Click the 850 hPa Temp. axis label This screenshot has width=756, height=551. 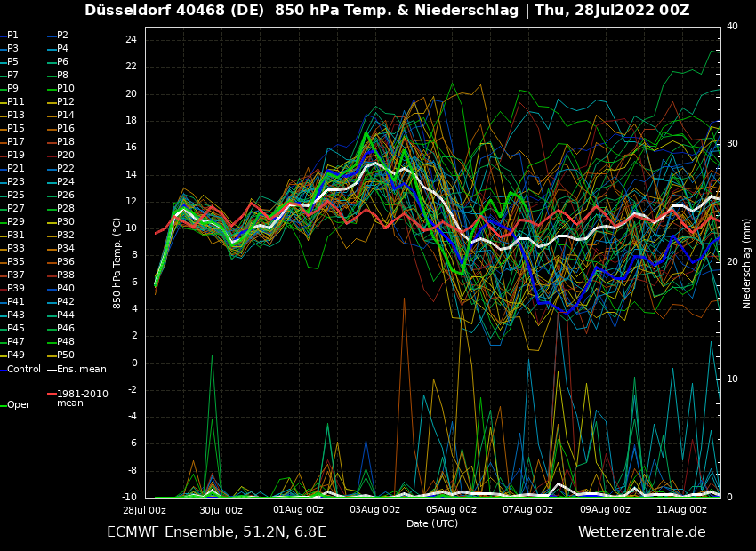coord(117,263)
